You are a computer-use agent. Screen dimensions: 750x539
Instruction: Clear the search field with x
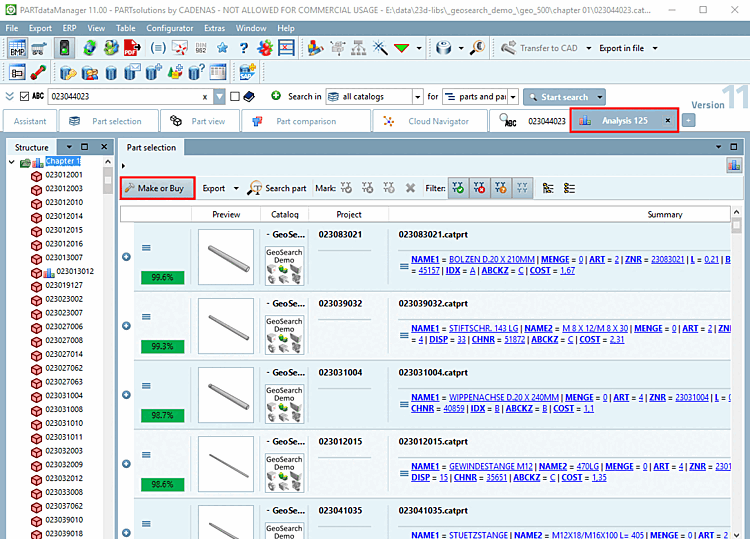tap(205, 97)
